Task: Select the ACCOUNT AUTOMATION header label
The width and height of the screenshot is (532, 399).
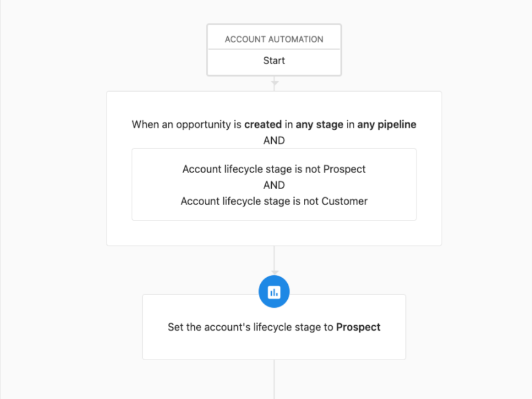Action: pos(274,39)
